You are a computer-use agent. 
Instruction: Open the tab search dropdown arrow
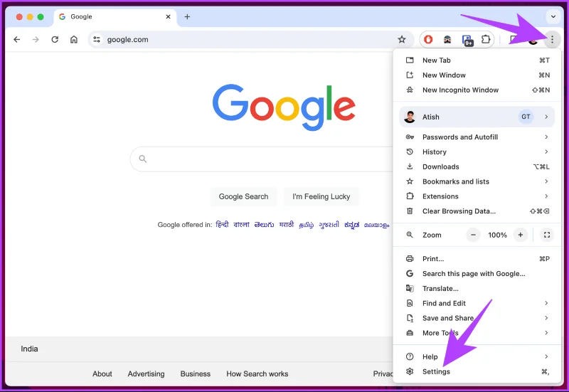553,16
